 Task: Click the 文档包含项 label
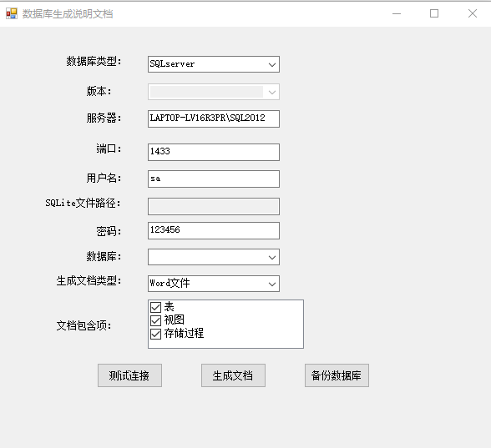pos(84,325)
